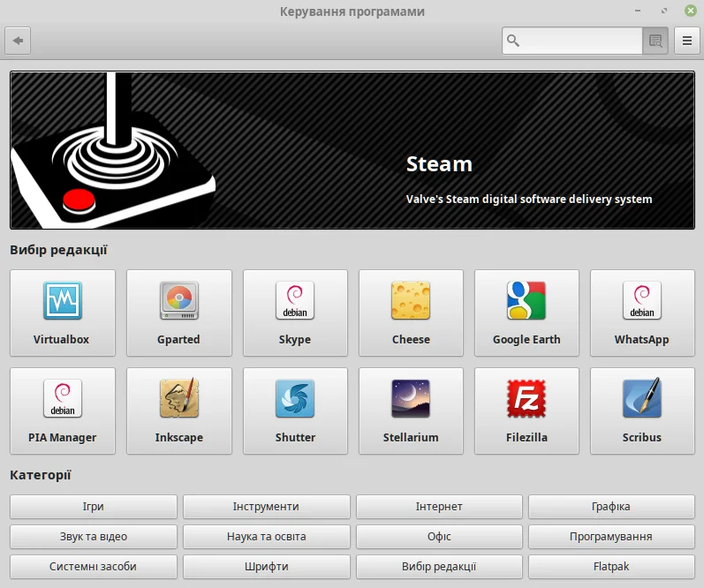This screenshot has height=588, width=704.
Task: Open the Google Earth app tile
Action: tap(526, 313)
